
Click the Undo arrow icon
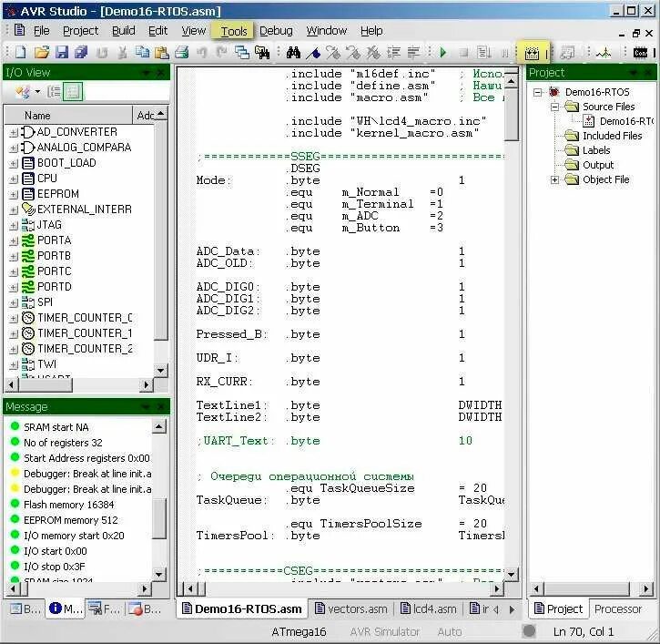point(202,52)
